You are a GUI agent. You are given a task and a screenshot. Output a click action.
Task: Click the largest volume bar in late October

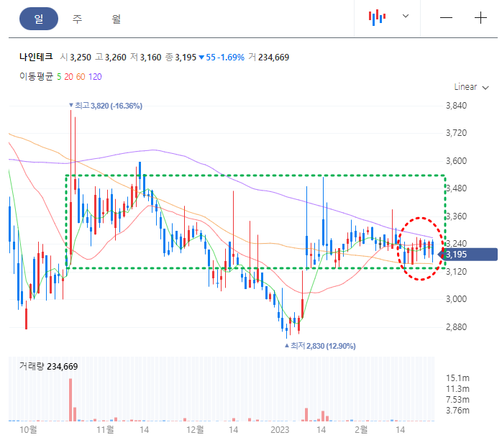(70, 400)
